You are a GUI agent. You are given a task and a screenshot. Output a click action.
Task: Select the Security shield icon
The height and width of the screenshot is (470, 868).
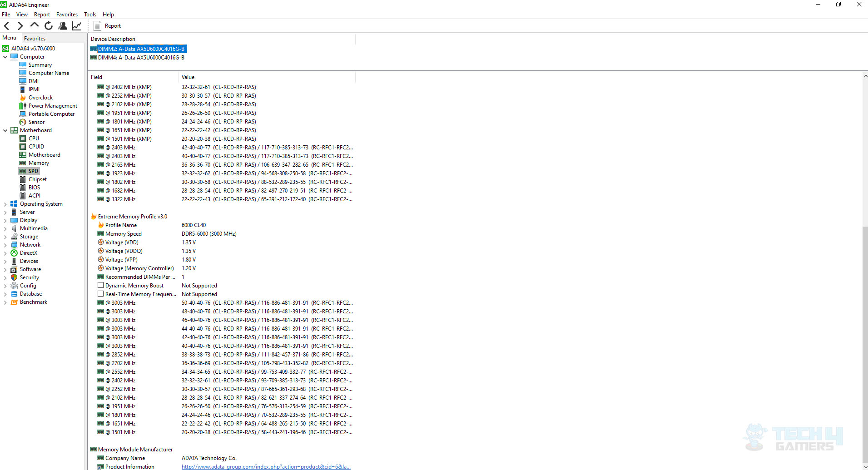pos(14,277)
